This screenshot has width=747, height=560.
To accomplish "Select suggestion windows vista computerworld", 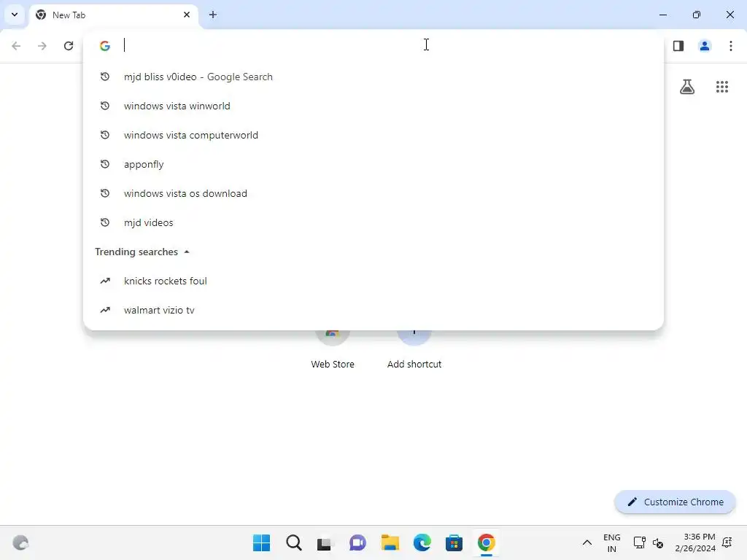I will click(373, 135).
